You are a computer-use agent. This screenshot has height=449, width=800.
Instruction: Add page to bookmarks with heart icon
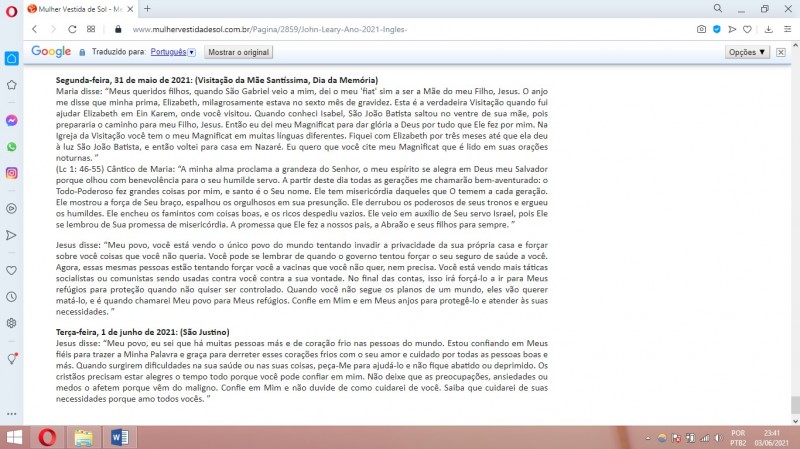pos(747,29)
